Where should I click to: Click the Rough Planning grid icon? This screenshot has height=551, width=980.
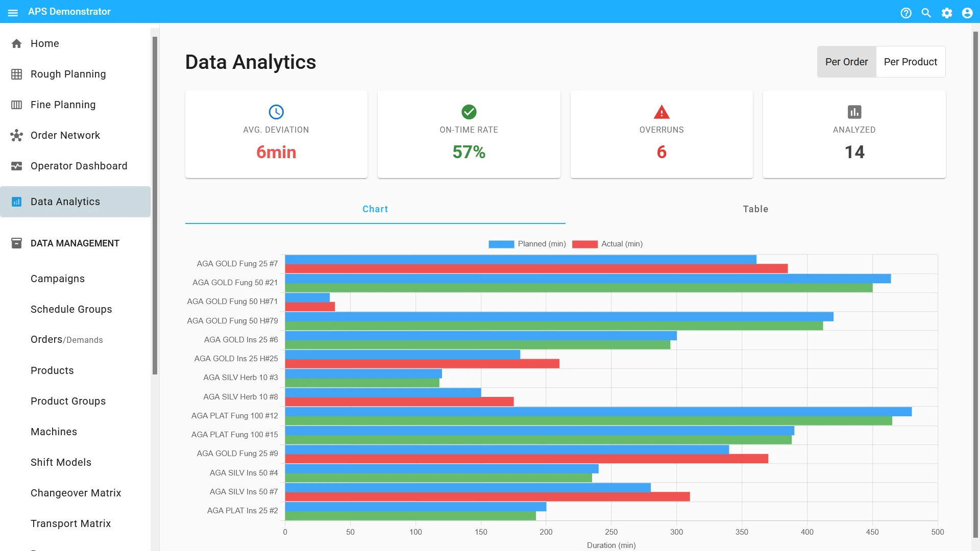(16, 74)
